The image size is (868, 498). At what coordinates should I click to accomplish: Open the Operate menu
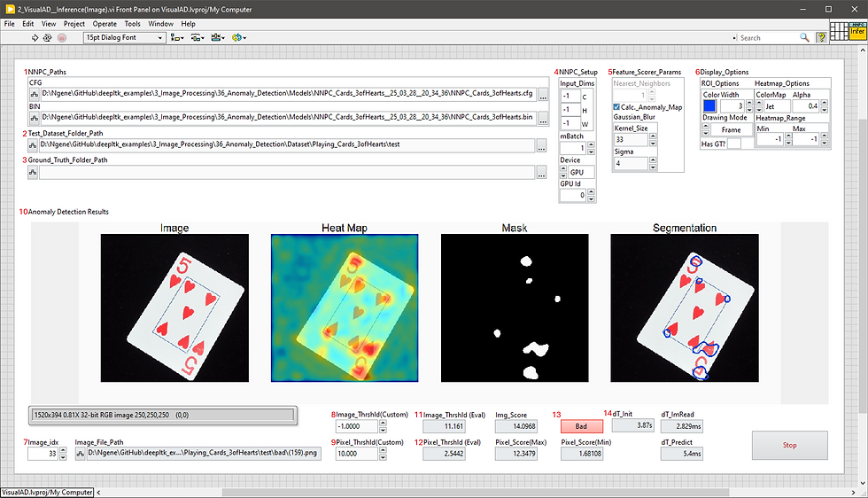pyautogui.click(x=105, y=24)
